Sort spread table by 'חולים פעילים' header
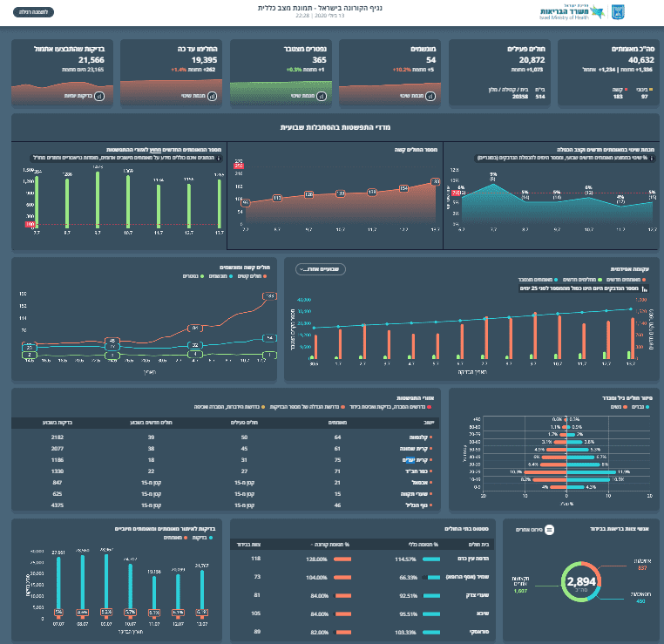This screenshot has height=644, width=664. point(244,423)
